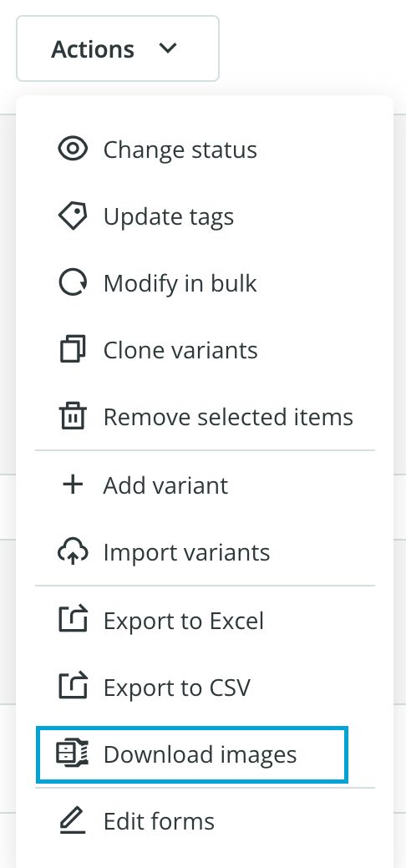This screenshot has height=868, width=406.
Task: Choose Change status from the menu
Action: point(180,150)
